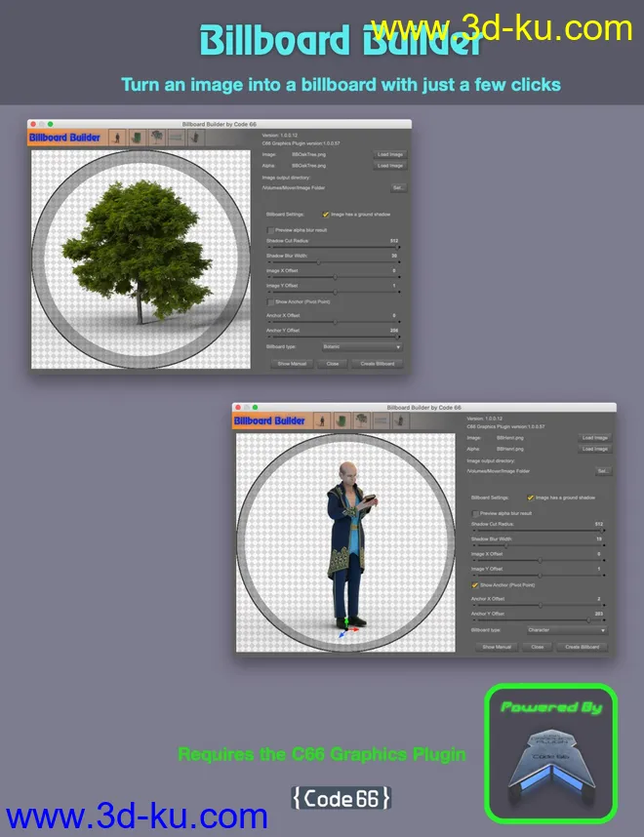The image size is (644, 837).
Task: Click Load Image for BBHenri.png Image row
Action: (595, 438)
